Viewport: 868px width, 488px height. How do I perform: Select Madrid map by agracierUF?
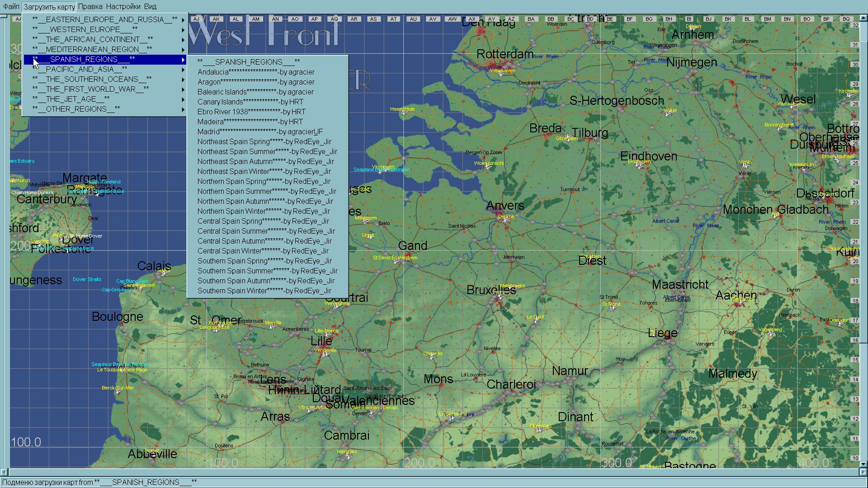(x=260, y=132)
